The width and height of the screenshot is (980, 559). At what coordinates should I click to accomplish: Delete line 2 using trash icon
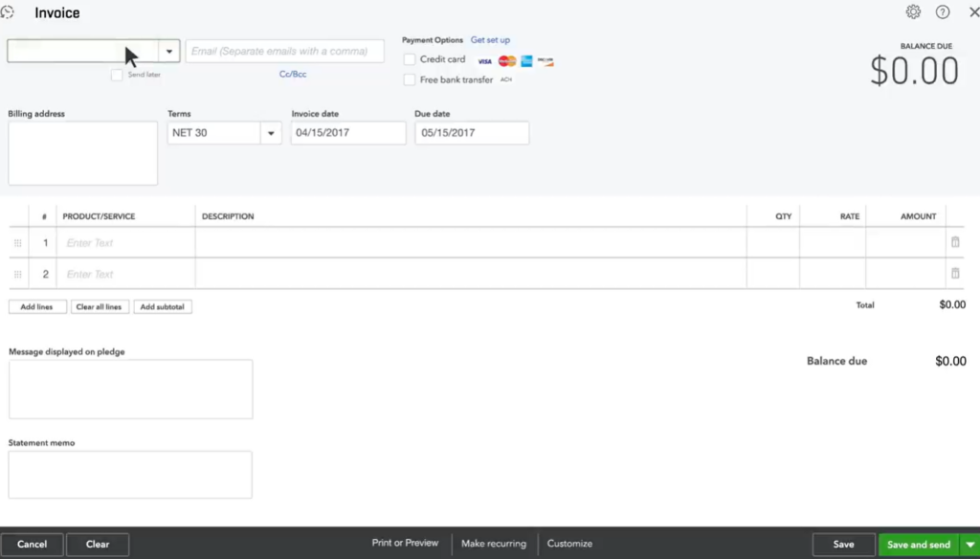(x=954, y=273)
